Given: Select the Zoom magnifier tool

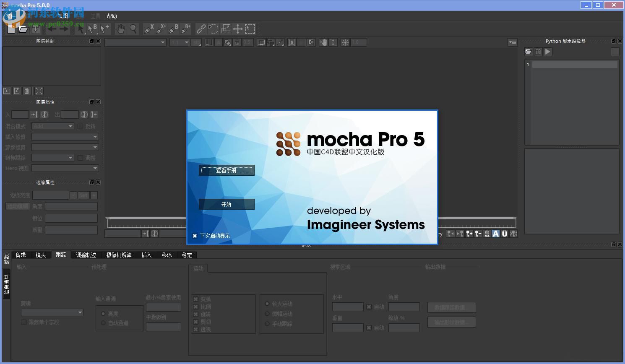Looking at the screenshot, I should click(x=133, y=29).
